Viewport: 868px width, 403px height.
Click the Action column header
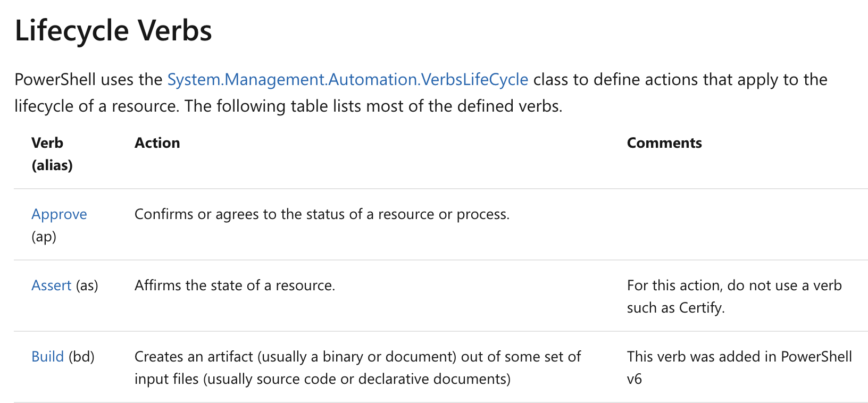coord(157,143)
